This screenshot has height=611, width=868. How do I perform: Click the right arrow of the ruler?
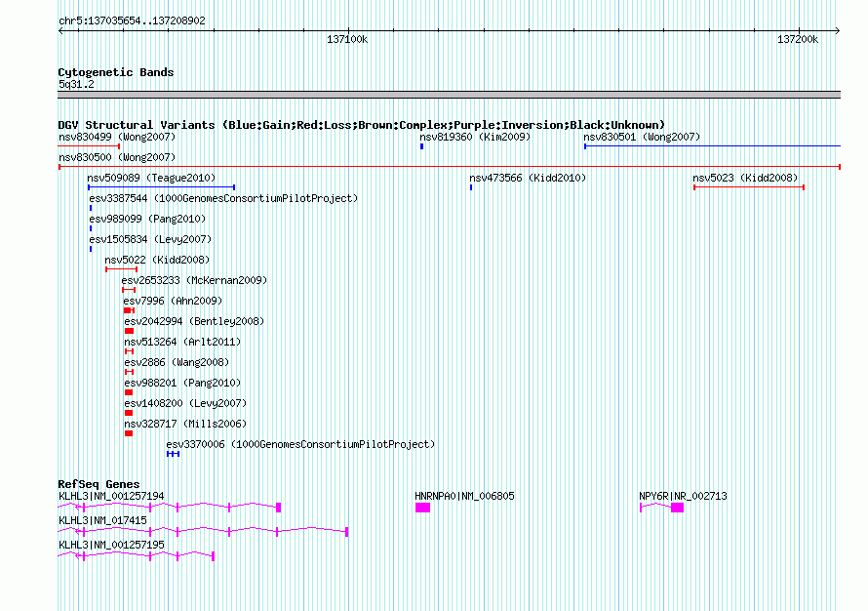(838, 31)
